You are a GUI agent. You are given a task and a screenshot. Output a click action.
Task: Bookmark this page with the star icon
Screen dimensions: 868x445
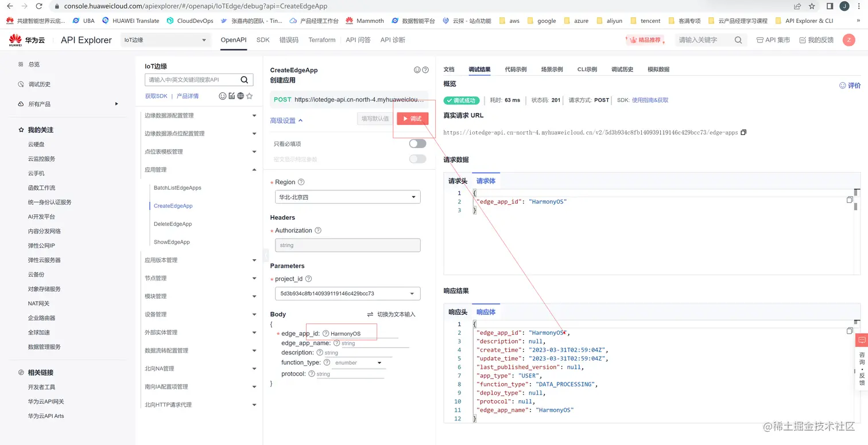tap(812, 6)
